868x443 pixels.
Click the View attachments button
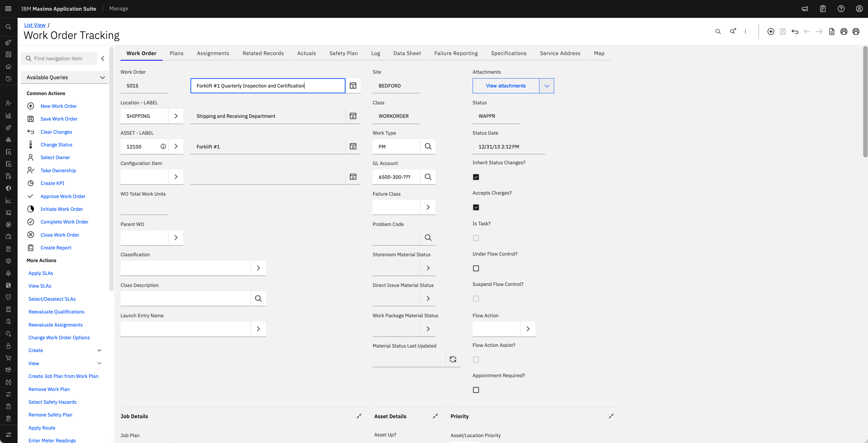coord(506,86)
